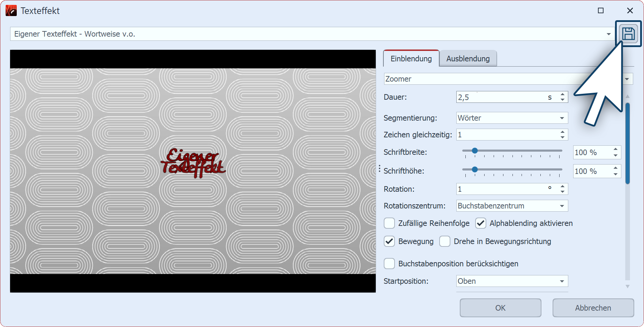644x327 pixels.
Task: Enable Drehe in Bewegungsrichtung option
Action: pyautogui.click(x=445, y=241)
